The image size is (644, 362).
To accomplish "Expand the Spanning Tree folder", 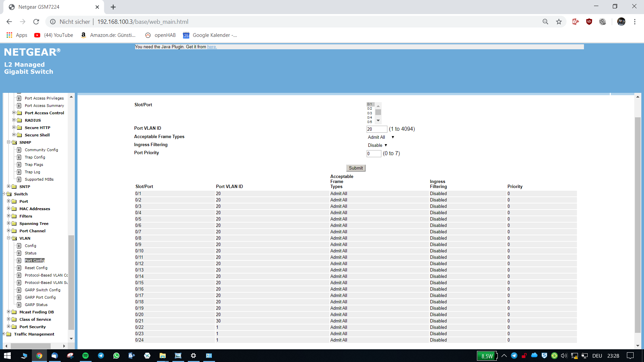I will click(9, 223).
